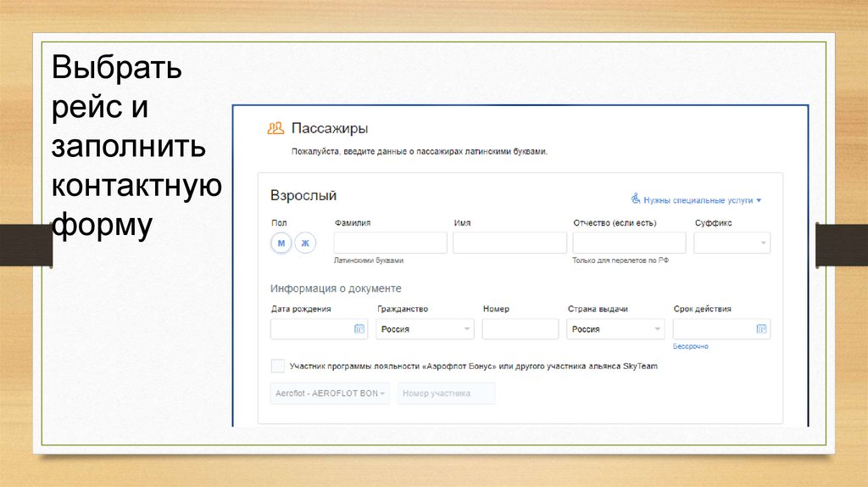Click the Номер участника input field
Viewport: 868px width, 487px height.
pyautogui.click(x=446, y=394)
